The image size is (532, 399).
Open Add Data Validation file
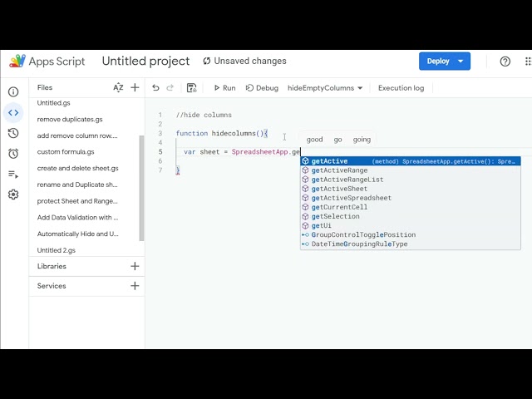tap(77, 218)
